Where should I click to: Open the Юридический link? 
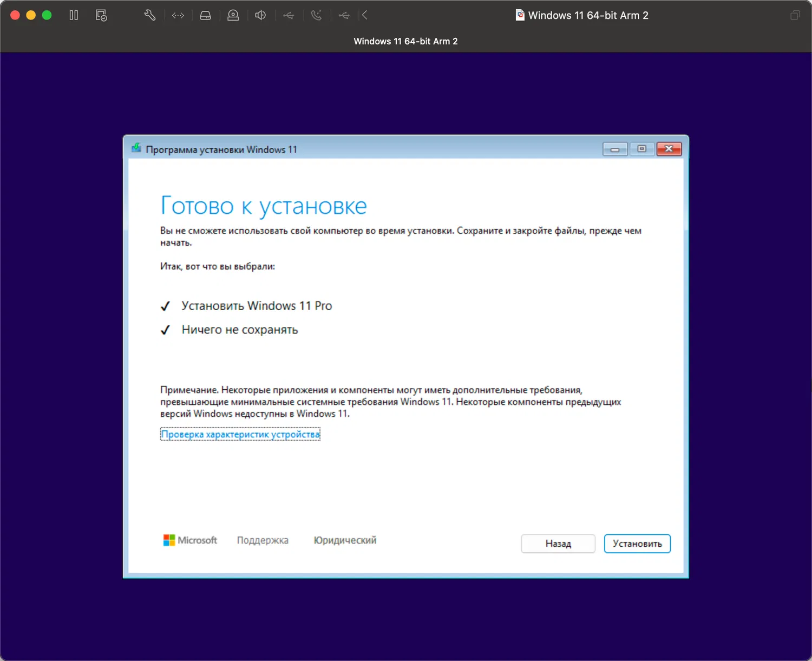click(345, 540)
